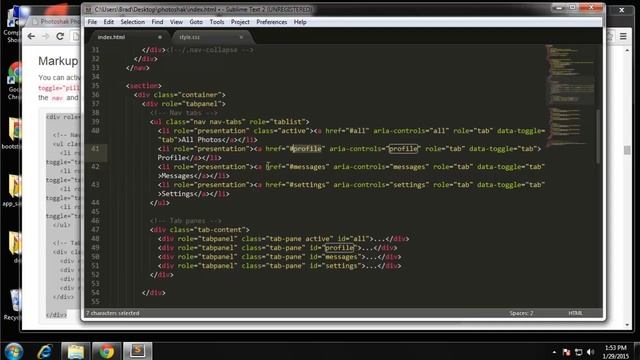Image resolution: width=640 pixels, height=360 pixels.
Task: Click the network tray icon
Action: coord(578,352)
